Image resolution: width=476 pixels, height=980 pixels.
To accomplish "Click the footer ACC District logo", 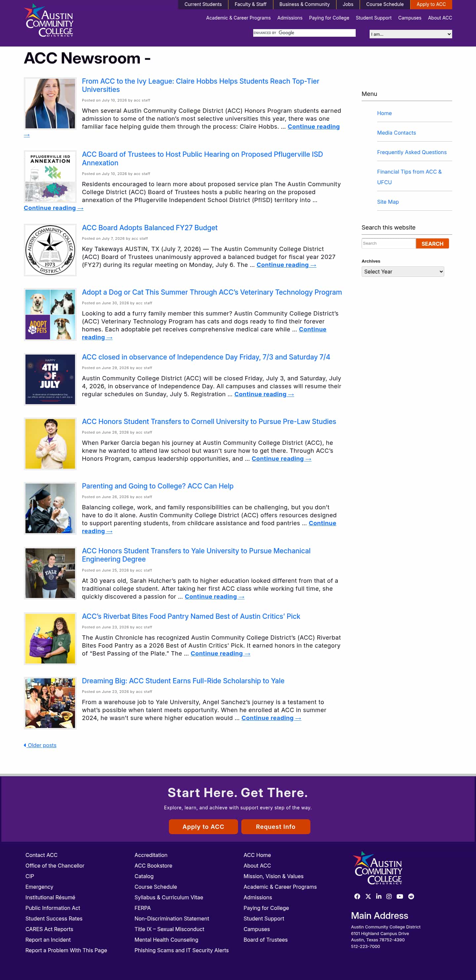I will tap(377, 868).
